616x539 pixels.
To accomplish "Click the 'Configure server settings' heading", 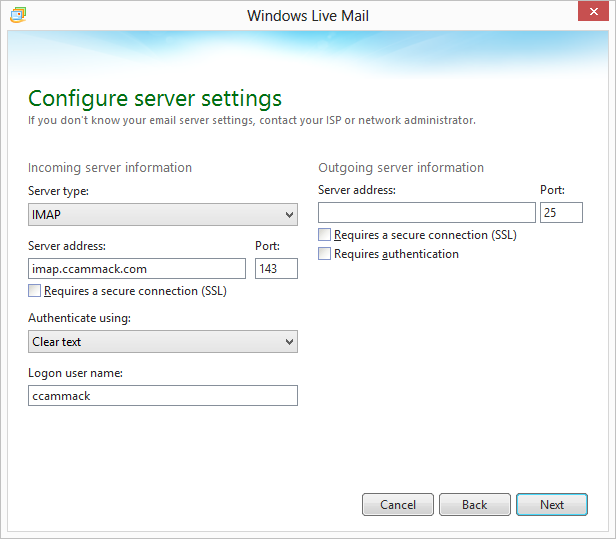I will 155,98.
